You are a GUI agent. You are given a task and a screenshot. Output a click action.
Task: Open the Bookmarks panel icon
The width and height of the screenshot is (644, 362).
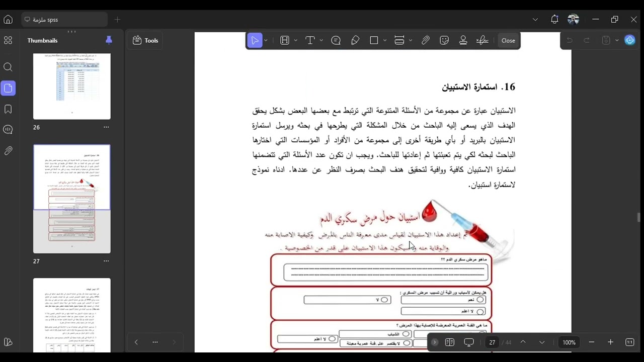[8, 109]
